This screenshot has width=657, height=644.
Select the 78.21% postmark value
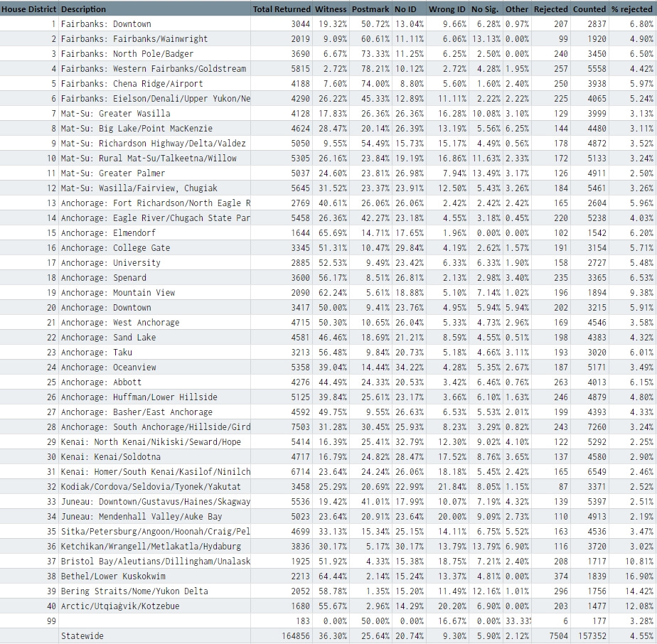coord(375,69)
